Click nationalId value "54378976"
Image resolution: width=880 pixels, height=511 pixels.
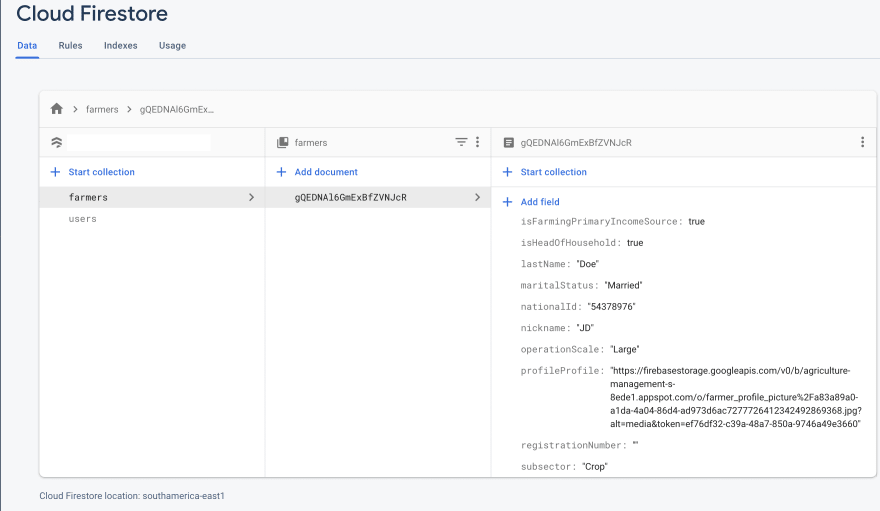611,307
